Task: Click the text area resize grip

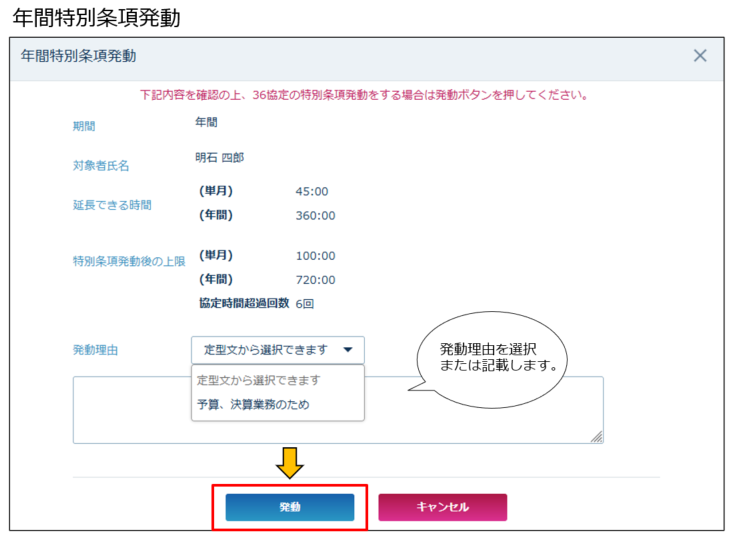Action: pos(597,437)
